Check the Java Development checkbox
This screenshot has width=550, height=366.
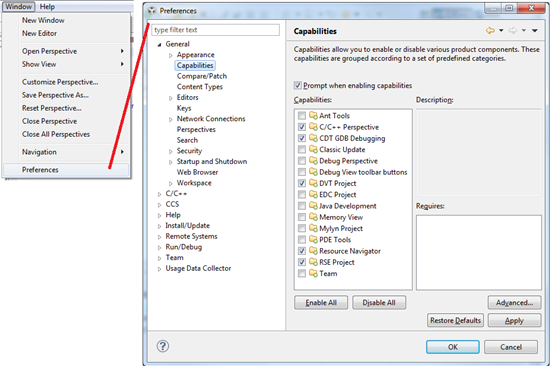(x=302, y=206)
